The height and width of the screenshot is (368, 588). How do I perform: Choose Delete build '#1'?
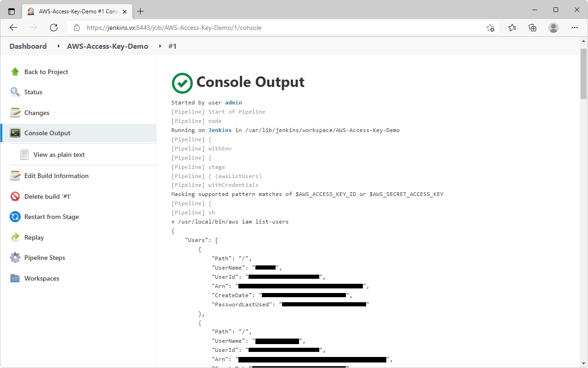[48, 196]
